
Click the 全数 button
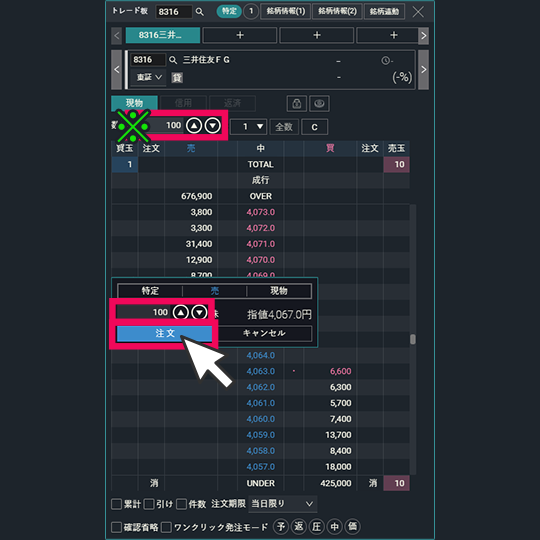pos(284,127)
